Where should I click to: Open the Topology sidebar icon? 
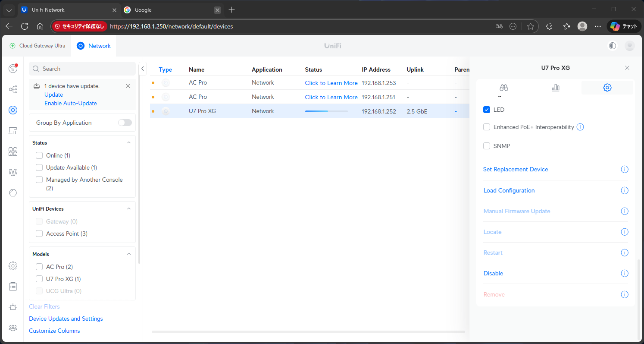[13, 89]
